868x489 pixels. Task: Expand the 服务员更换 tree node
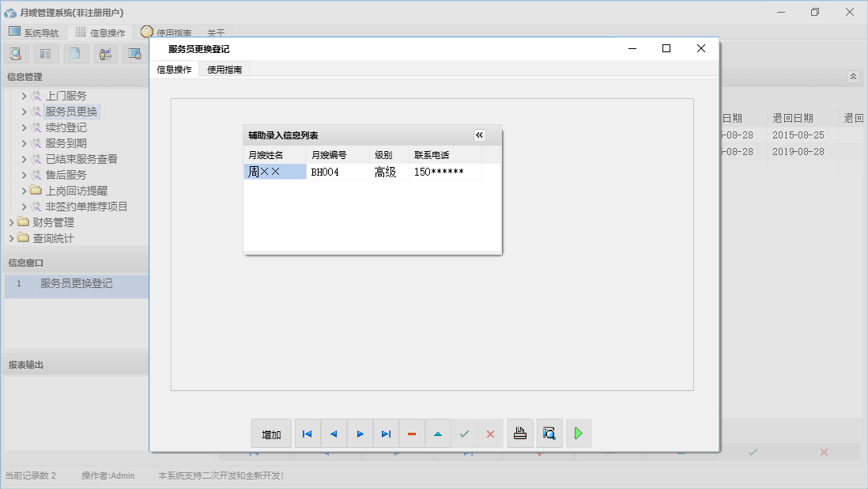pos(24,112)
